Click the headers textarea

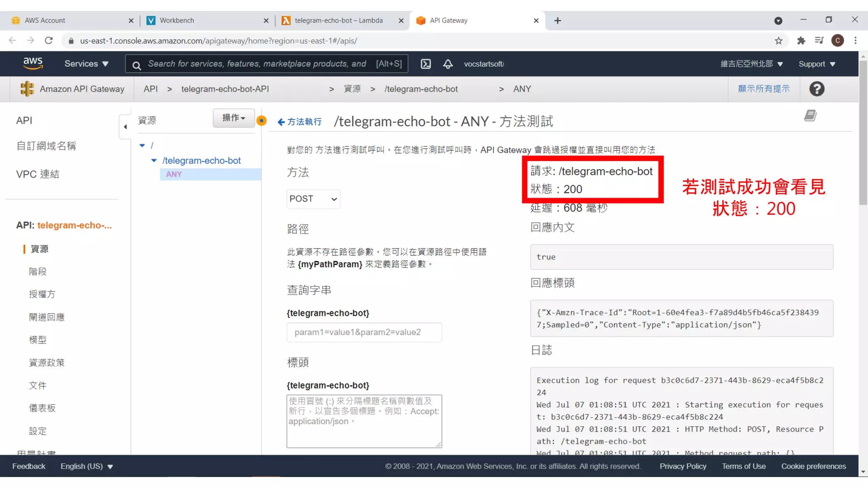(x=364, y=421)
